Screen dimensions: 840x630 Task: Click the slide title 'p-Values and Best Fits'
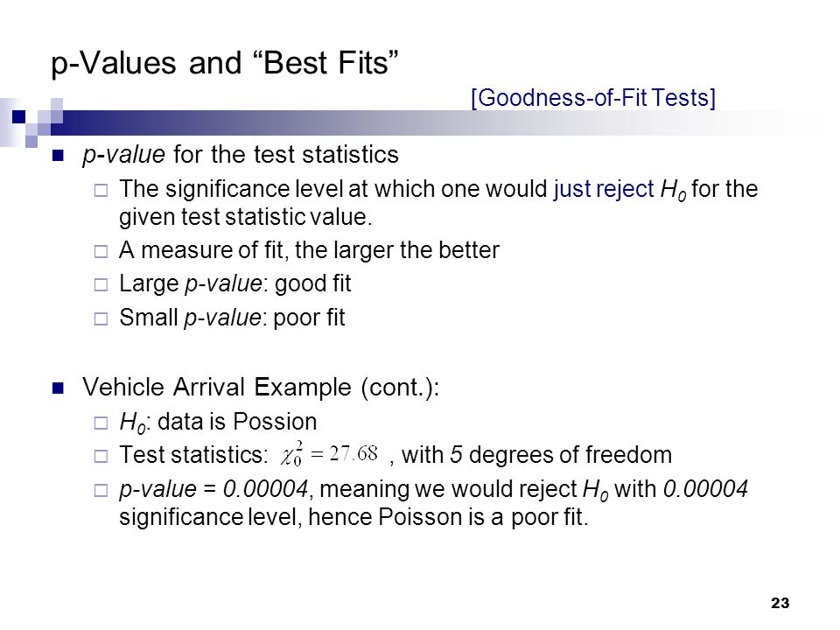(225, 63)
